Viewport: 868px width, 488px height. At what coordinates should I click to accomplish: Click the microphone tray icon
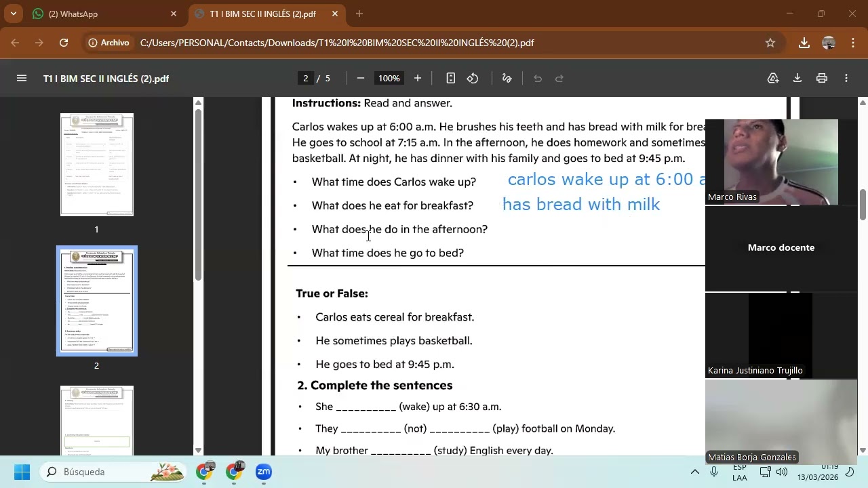[x=714, y=472]
